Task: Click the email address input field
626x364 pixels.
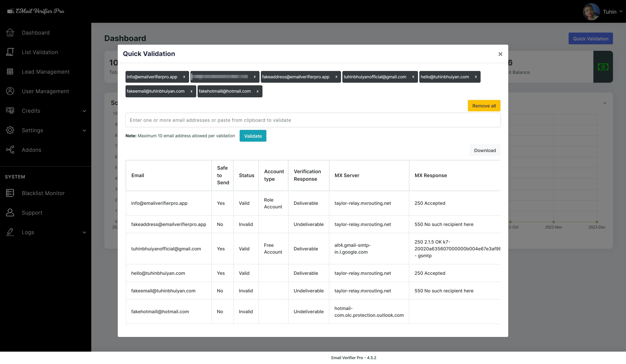Action: (x=313, y=120)
